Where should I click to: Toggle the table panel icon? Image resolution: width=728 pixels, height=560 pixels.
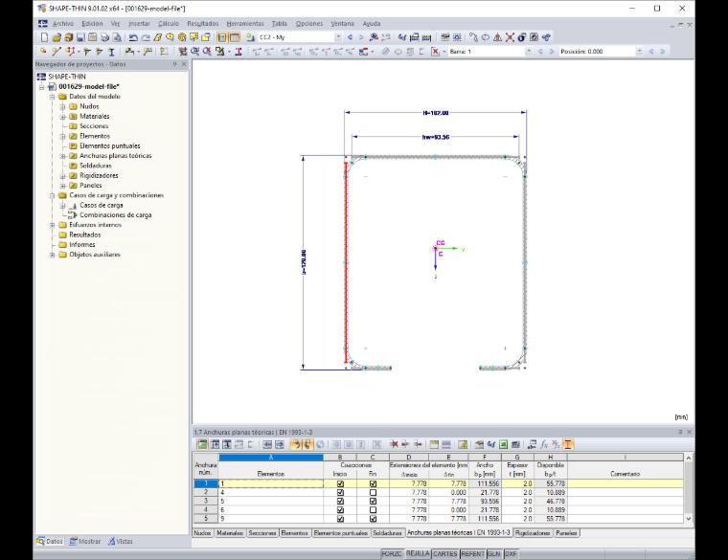click(x=235, y=37)
